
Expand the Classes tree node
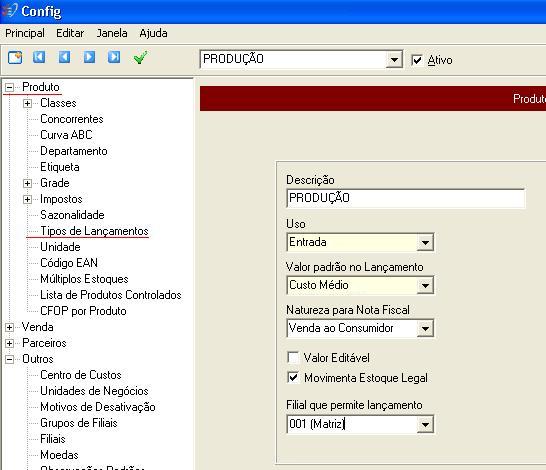27,103
